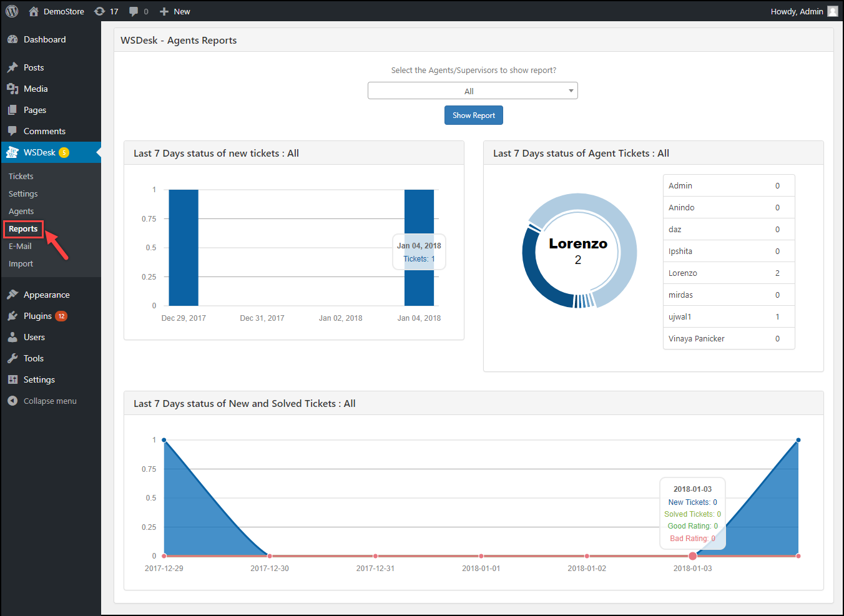Viewport: 844px width, 616px height.
Task: Click the Comments speech bubble sidebar icon
Action: click(x=12, y=131)
